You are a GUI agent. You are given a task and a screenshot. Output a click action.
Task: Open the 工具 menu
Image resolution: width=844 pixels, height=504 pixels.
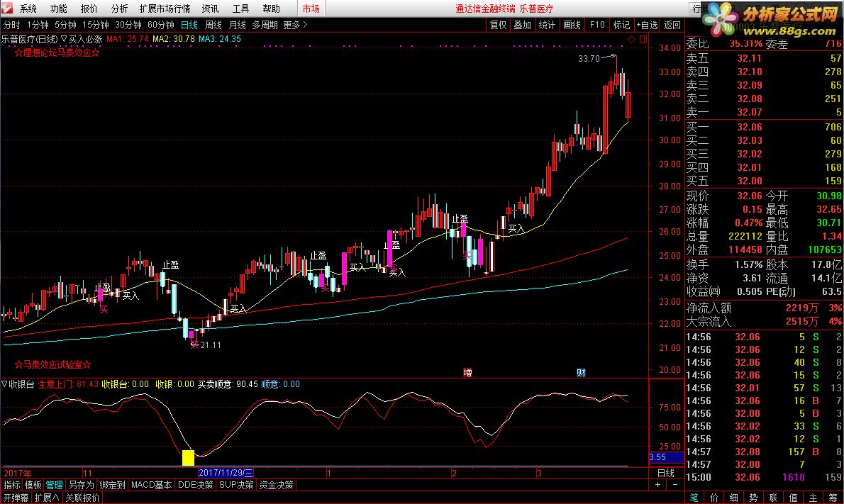(x=240, y=9)
